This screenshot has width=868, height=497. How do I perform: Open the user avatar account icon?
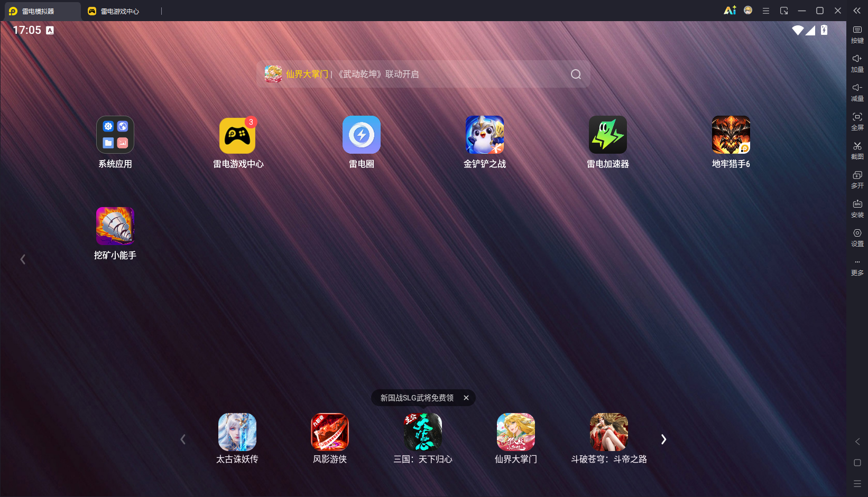pos(748,10)
